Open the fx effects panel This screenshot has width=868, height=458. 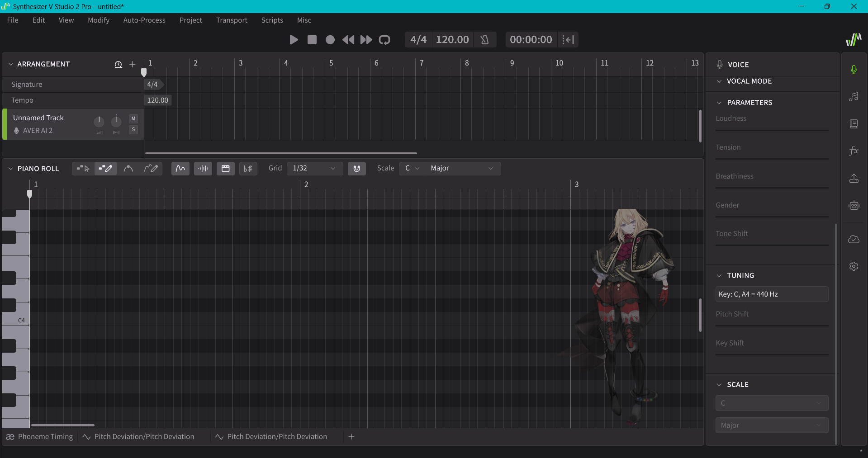point(854,151)
